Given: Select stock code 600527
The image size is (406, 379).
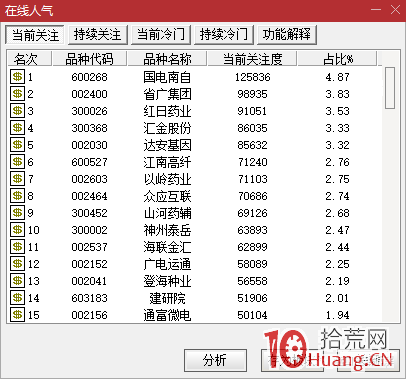Looking at the screenshot, I should [x=89, y=162].
